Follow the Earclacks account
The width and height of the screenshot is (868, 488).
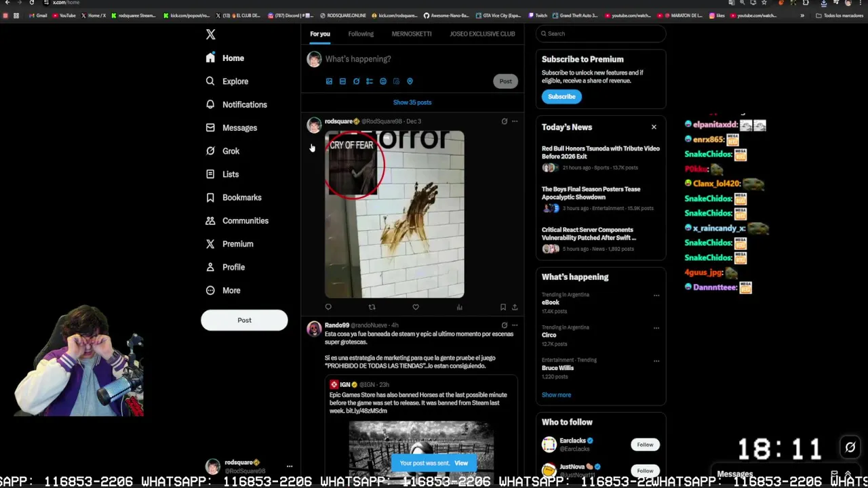click(645, 445)
